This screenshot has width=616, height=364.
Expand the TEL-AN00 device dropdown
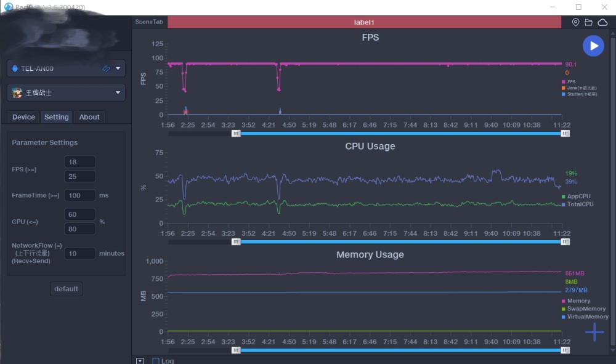coord(118,69)
